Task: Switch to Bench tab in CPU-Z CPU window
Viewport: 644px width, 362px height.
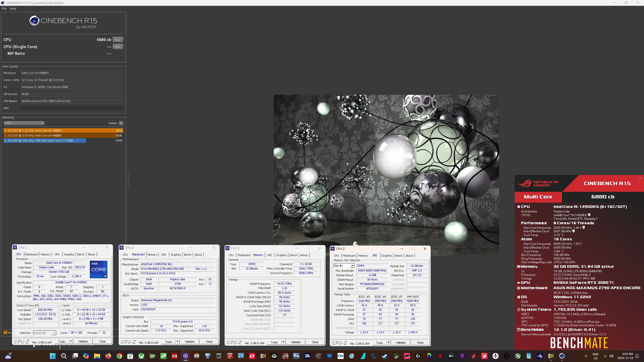Action: (x=81, y=254)
